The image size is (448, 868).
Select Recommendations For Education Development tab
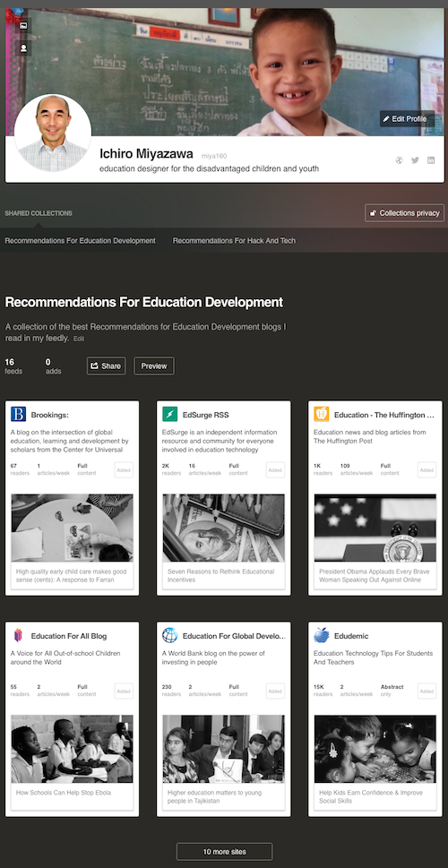pyautogui.click(x=81, y=241)
